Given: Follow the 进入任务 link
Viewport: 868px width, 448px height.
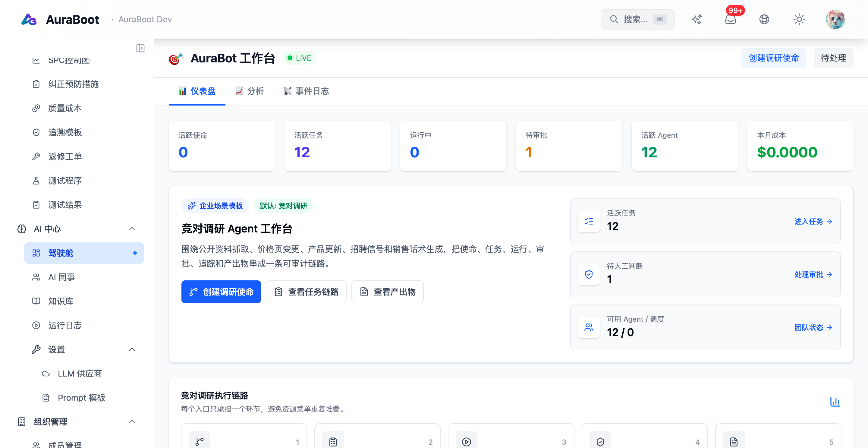Looking at the screenshot, I should (x=813, y=222).
